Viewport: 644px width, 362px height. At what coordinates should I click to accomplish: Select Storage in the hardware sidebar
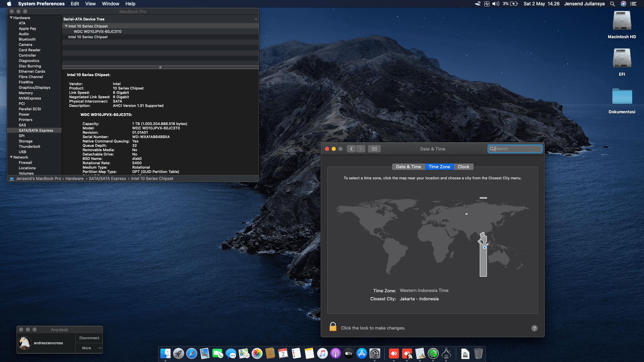click(35, 141)
